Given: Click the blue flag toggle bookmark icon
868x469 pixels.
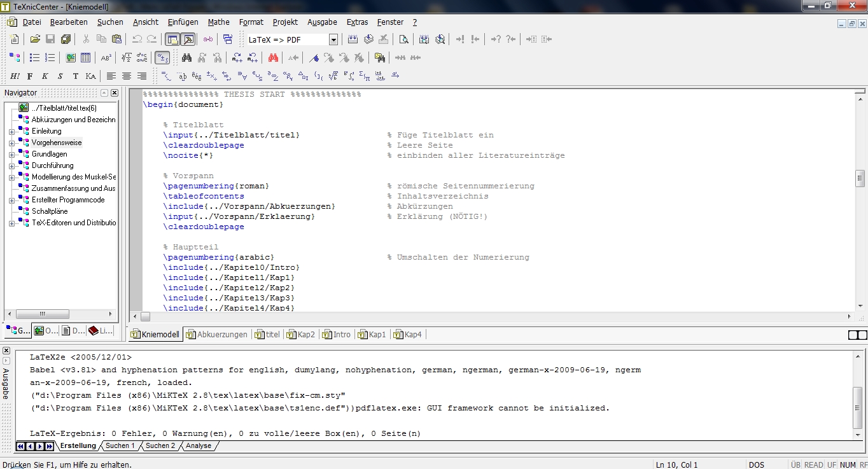Looking at the screenshot, I should [314, 58].
